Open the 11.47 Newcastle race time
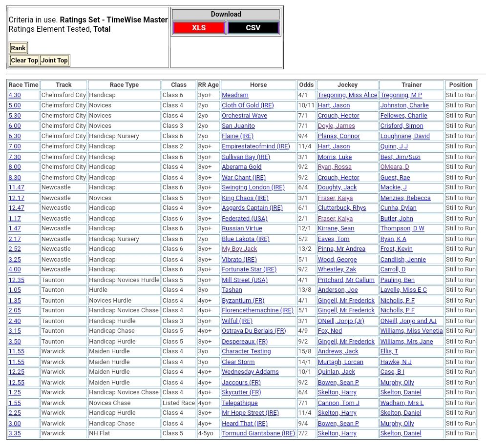 click(x=16, y=187)
